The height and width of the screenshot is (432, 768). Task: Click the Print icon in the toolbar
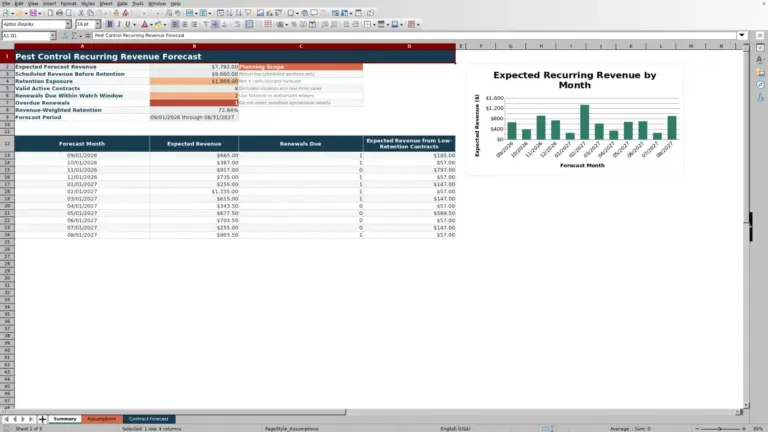click(x=59, y=13)
